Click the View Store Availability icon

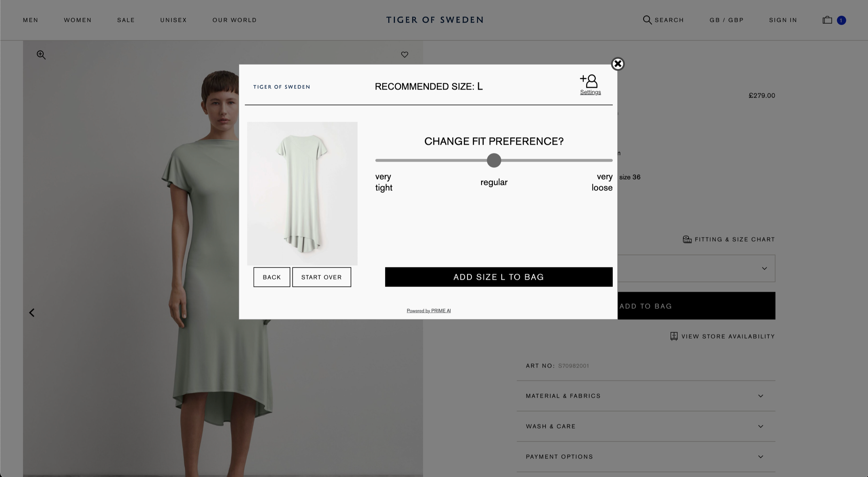pyautogui.click(x=674, y=336)
